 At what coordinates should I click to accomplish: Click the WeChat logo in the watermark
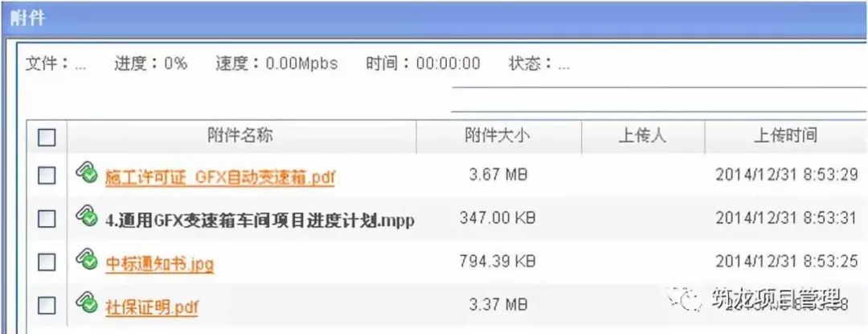coord(686,299)
